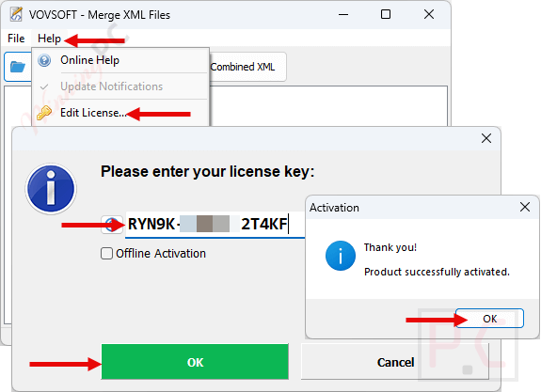Close the license key dialog
Viewport: 541px width, 392px height.
point(486,138)
